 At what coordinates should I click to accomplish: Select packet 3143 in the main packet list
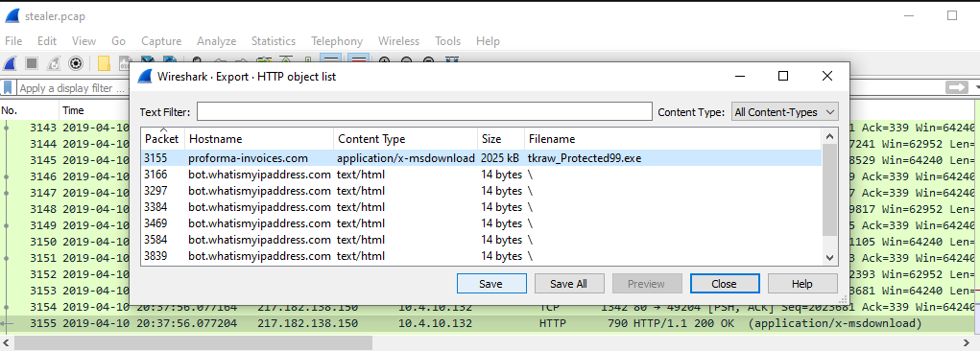[x=64, y=128]
